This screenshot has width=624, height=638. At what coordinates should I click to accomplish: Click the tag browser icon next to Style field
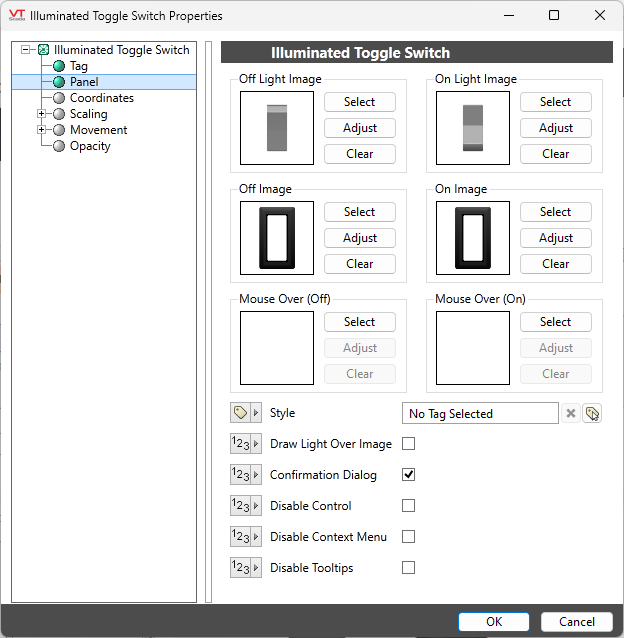click(593, 413)
